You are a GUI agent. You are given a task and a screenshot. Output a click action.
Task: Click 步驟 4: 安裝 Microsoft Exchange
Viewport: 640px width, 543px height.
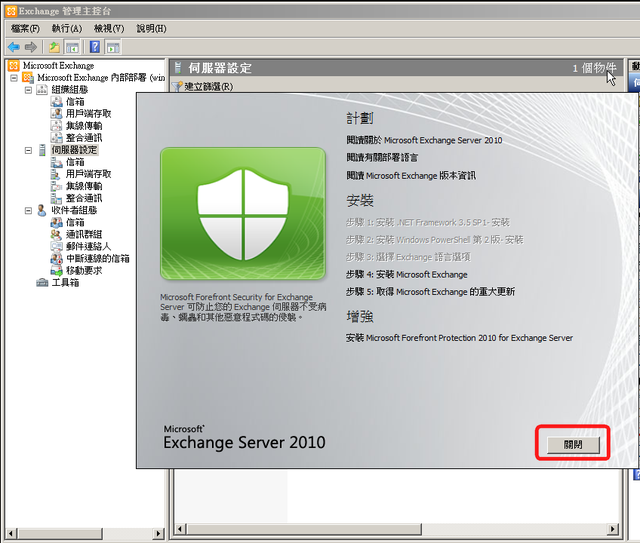pos(407,275)
